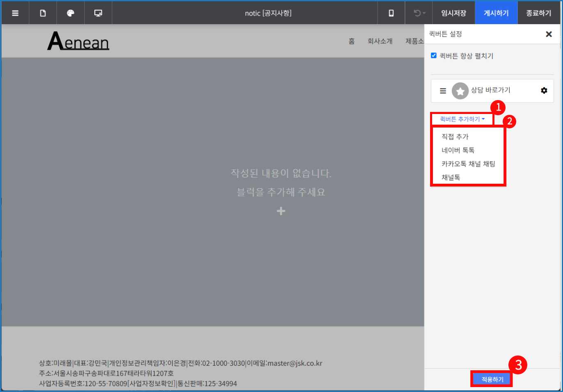Switch to mobile view icon
Viewport: 563px width, 392px height.
pos(391,13)
